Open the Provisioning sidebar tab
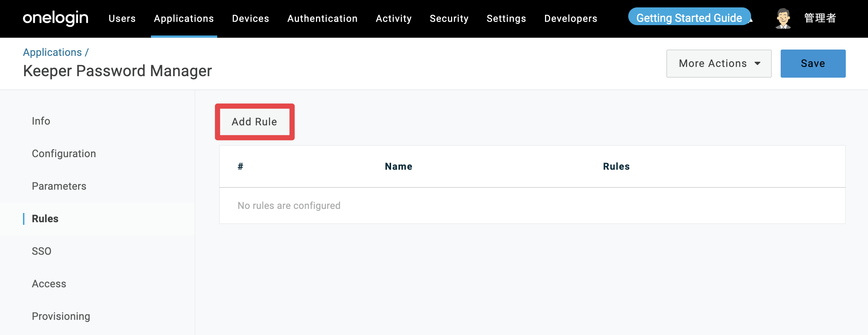The image size is (868, 335). point(61,316)
